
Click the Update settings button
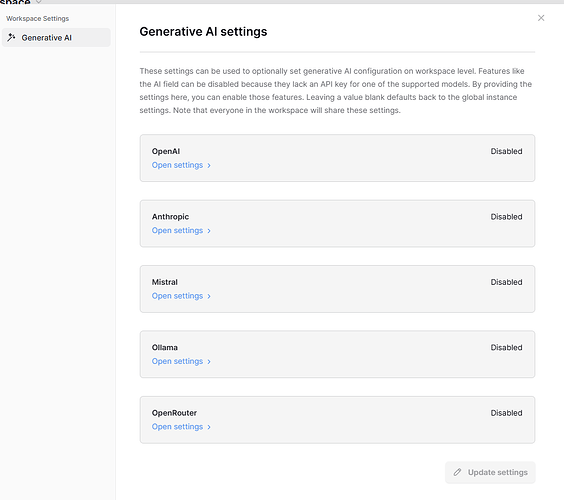(x=490, y=472)
